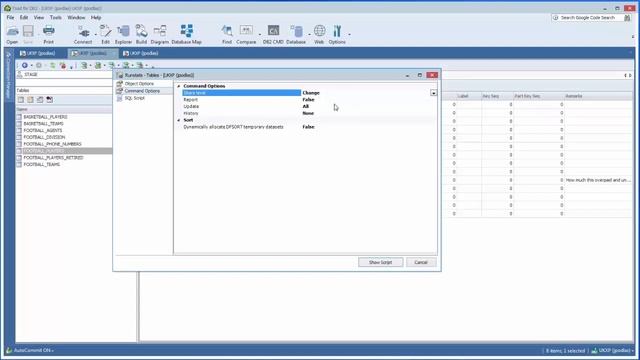Select FOOTBALL_PLAYERS_RETIRED table
This screenshot has height=360, width=640.
tap(53, 158)
